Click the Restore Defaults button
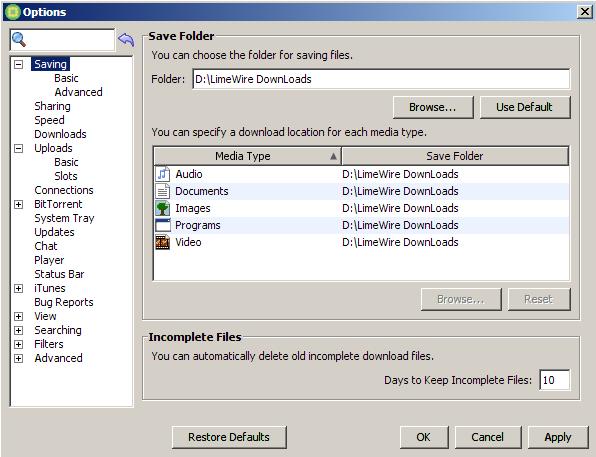This screenshot has height=457, width=596. pyautogui.click(x=229, y=437)
